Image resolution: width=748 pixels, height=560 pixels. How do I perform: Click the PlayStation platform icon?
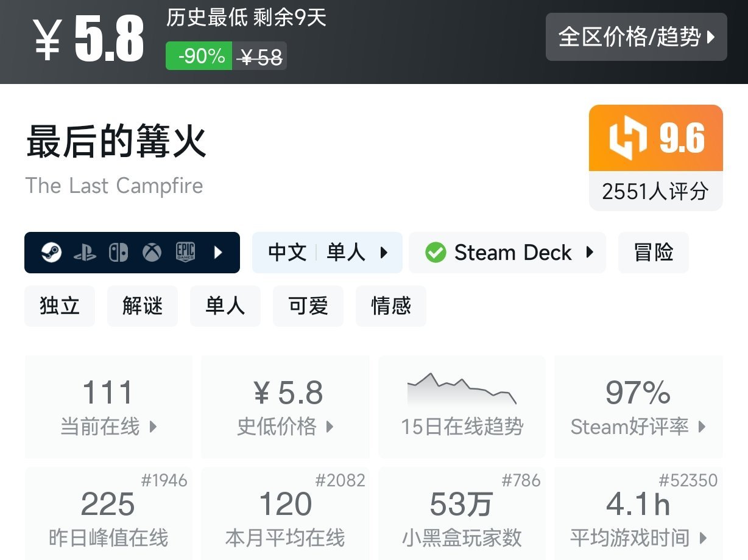coord(85,253)
